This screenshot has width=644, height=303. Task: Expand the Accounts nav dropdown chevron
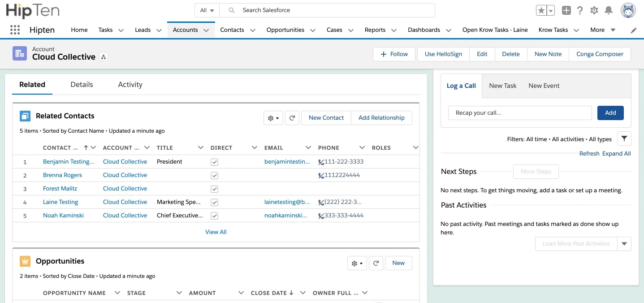[206, 30]
